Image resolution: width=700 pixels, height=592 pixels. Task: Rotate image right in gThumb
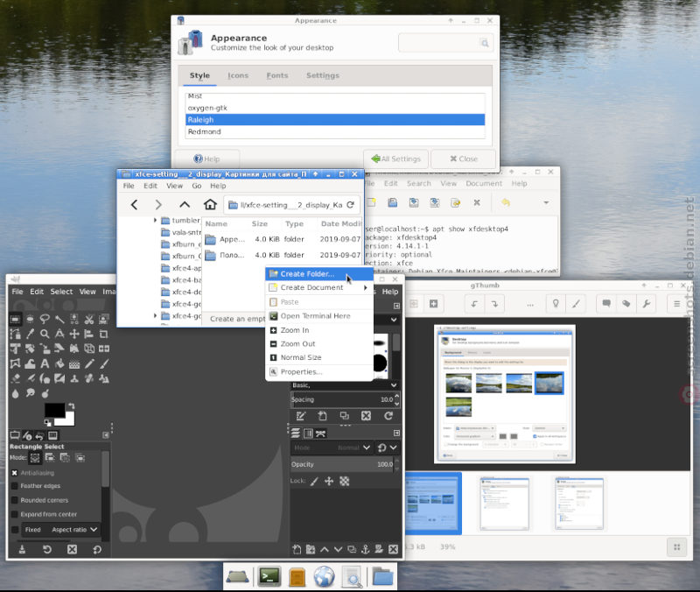tap(494, 304)
